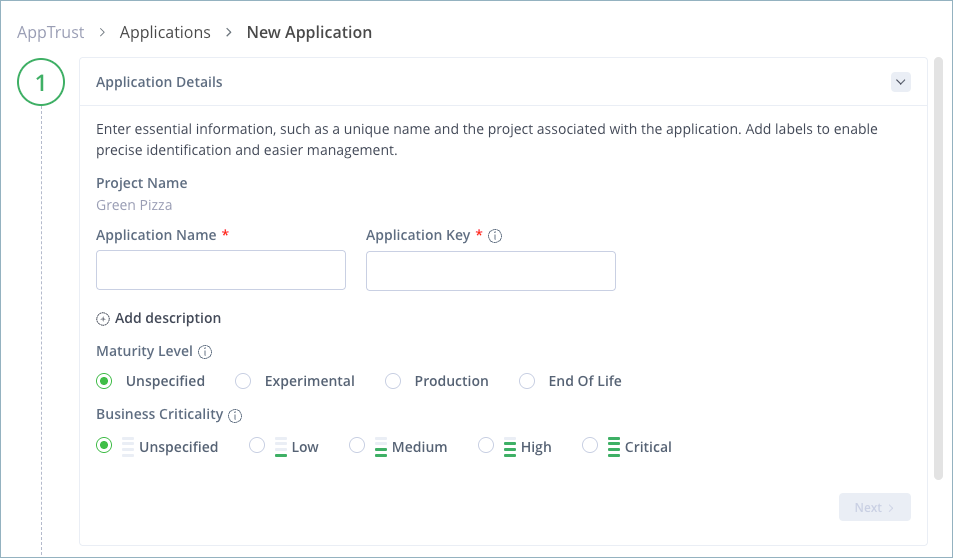Viewport: 953px width, 558px height.
Task: Click the Application Details heading
Action: point(159,82)
